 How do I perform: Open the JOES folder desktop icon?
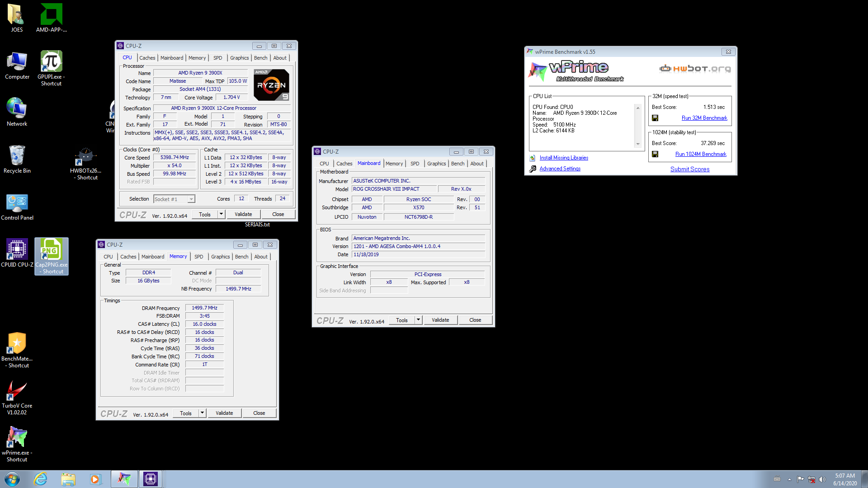[x=17, y=18]
